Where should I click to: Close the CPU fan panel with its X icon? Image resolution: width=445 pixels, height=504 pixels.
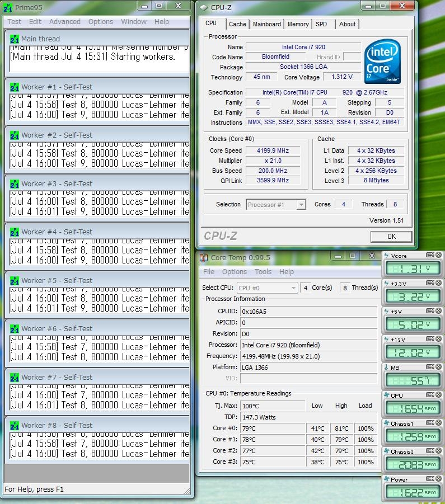click(x=439, y=395)
